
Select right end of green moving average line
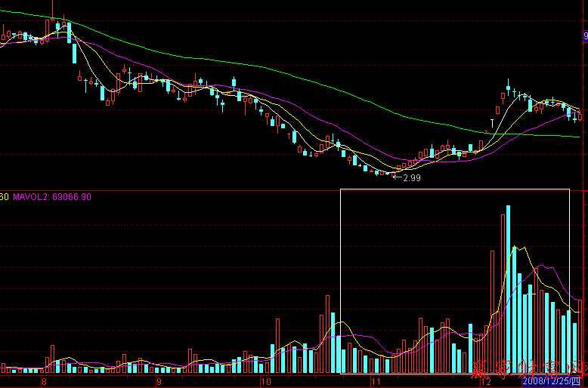point(577,137)
